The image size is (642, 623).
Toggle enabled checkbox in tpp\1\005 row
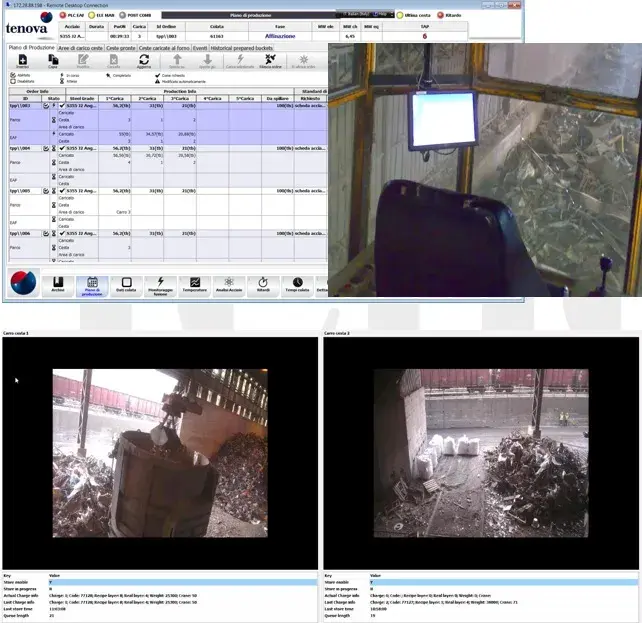tap(46, 191)
